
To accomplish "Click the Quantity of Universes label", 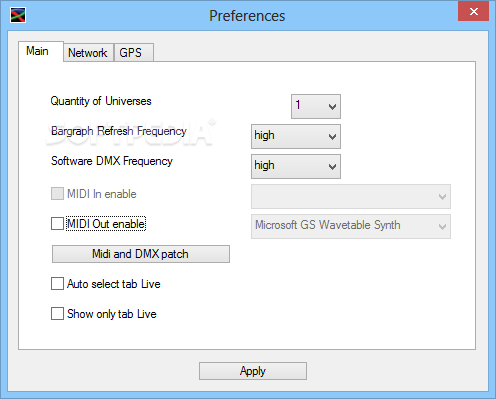I will click(101, 101).
